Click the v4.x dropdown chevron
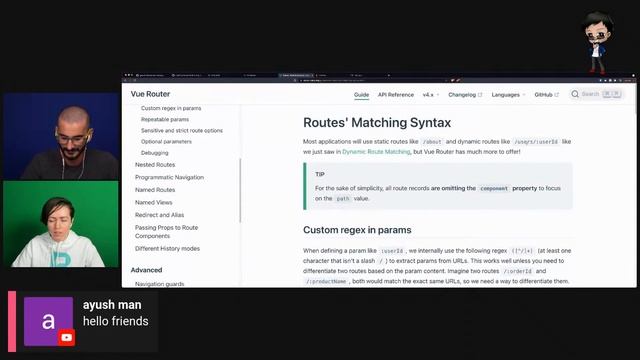This screenshot has width=640, height=360. 438,95
